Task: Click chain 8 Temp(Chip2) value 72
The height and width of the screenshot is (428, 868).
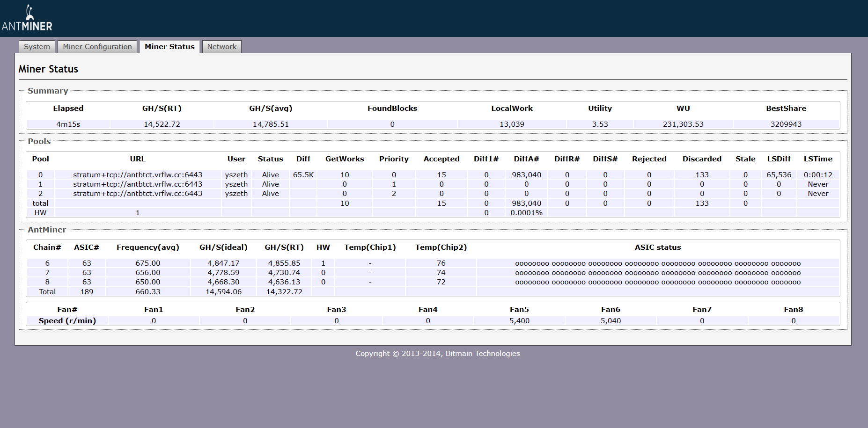Action: (441, 282)
